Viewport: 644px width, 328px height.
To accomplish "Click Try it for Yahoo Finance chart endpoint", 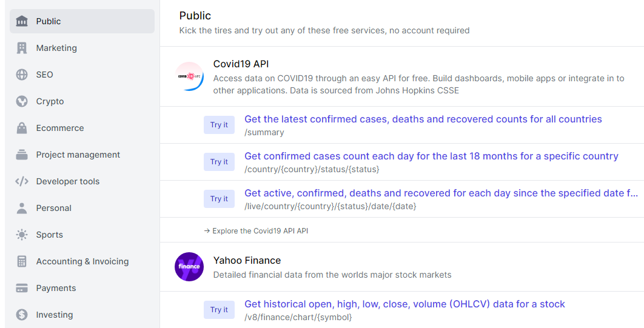I will click(x=219, y=310).
